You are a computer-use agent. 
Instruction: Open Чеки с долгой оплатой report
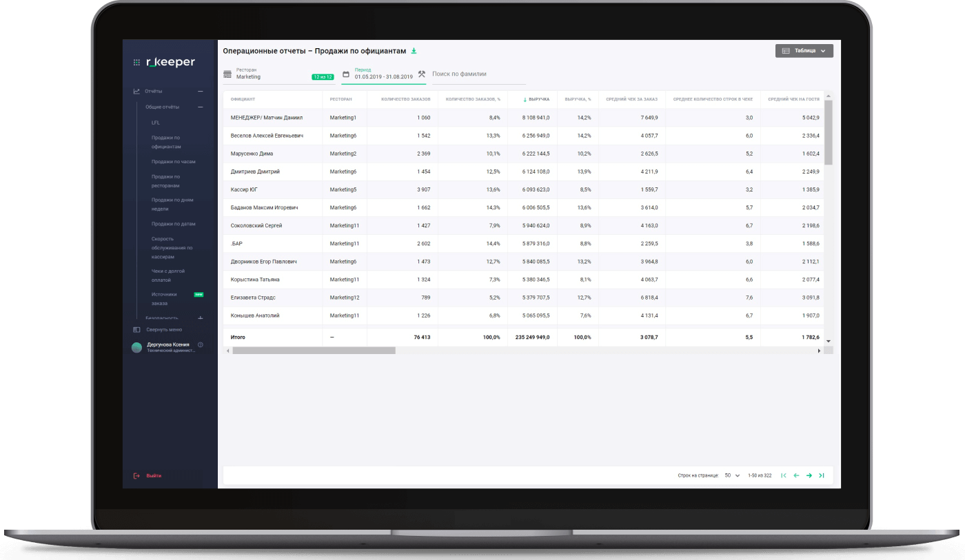(x=168, y=276)
